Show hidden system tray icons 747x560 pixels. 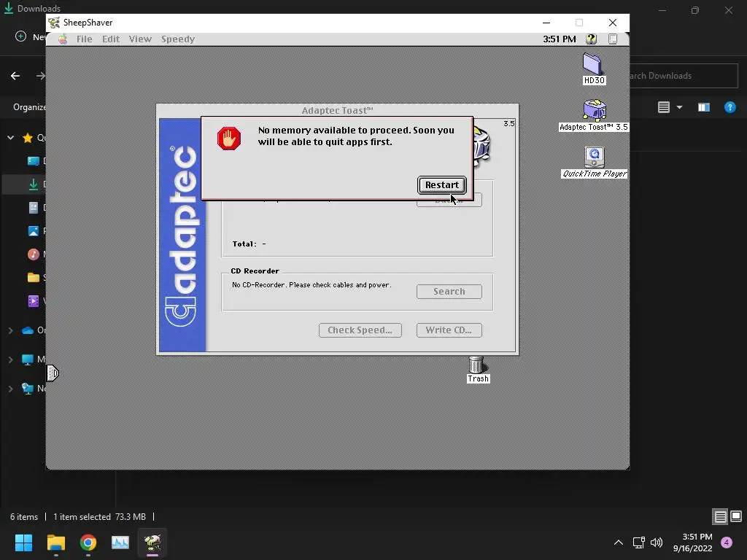click(619, 542)
